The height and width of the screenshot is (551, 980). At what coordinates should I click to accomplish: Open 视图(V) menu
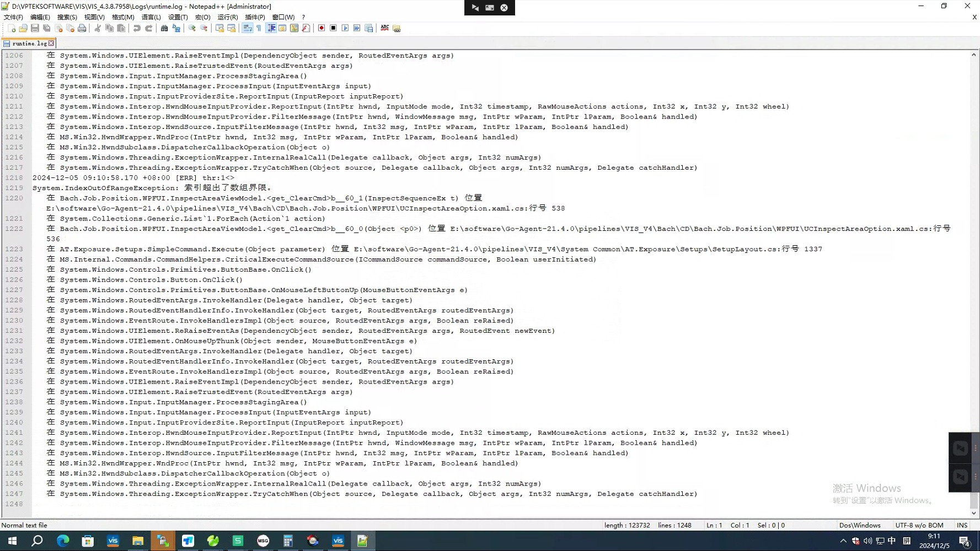pyautogui.click(x=94, y=17)
